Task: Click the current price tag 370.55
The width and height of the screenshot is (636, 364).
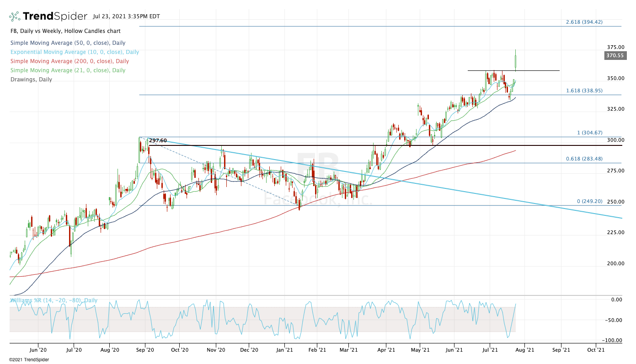Action: pos(615,55)
